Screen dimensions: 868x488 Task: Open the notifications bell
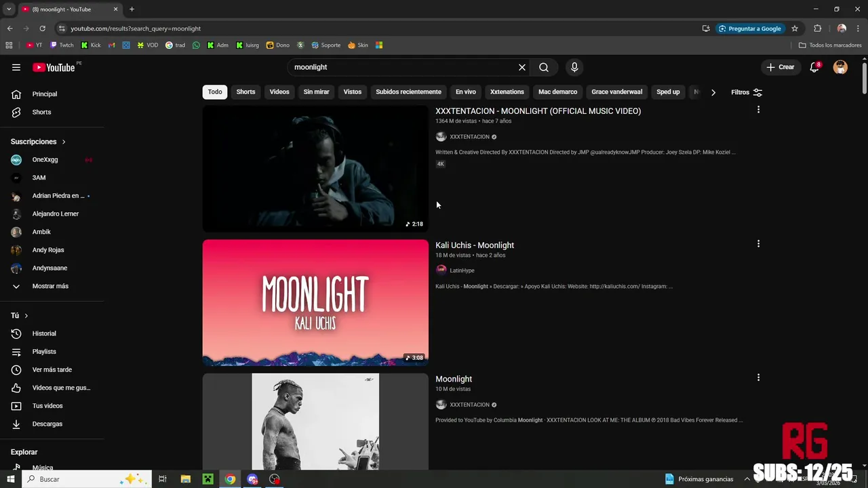tap(814, 67)
